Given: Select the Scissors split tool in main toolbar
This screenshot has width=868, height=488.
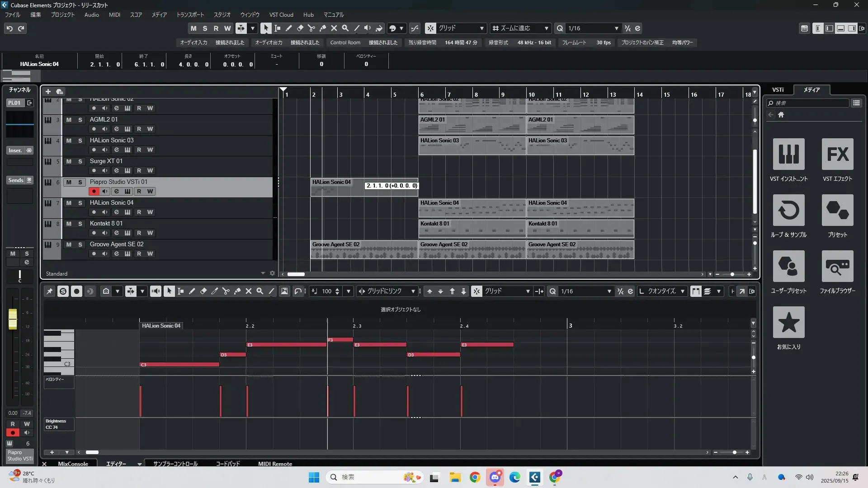Looking at the screenshot, I should 311,28.
